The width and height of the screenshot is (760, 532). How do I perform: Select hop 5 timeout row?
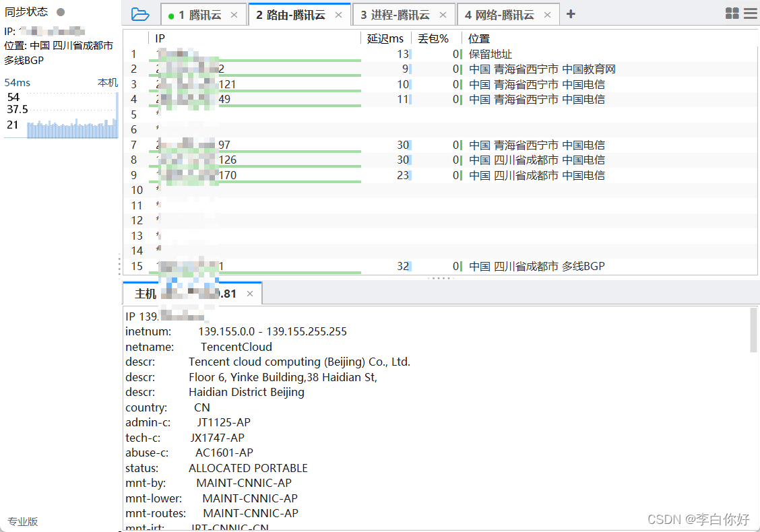pos(440,115)
